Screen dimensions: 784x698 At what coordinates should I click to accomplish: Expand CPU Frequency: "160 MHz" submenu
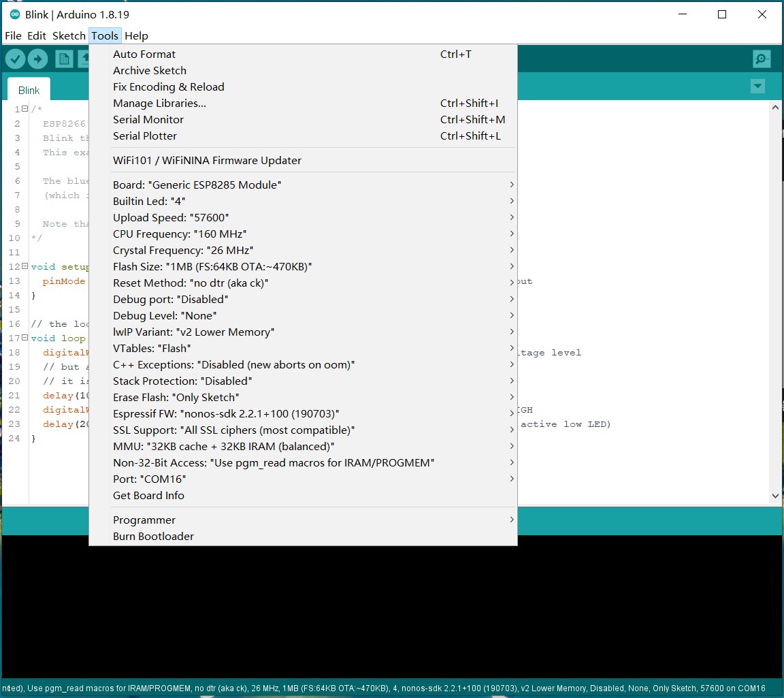click(303, 234)
